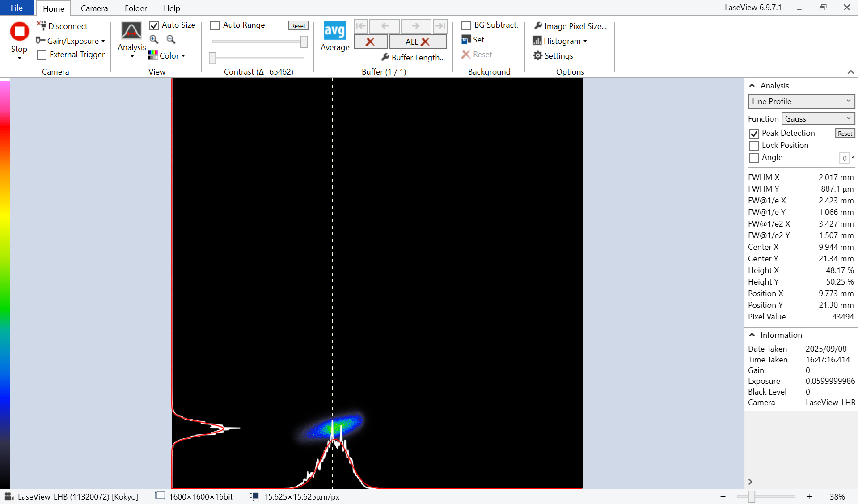Enable the Lock Position checkbox
Viewport: 858px width, 504px height.
[754, 146]
